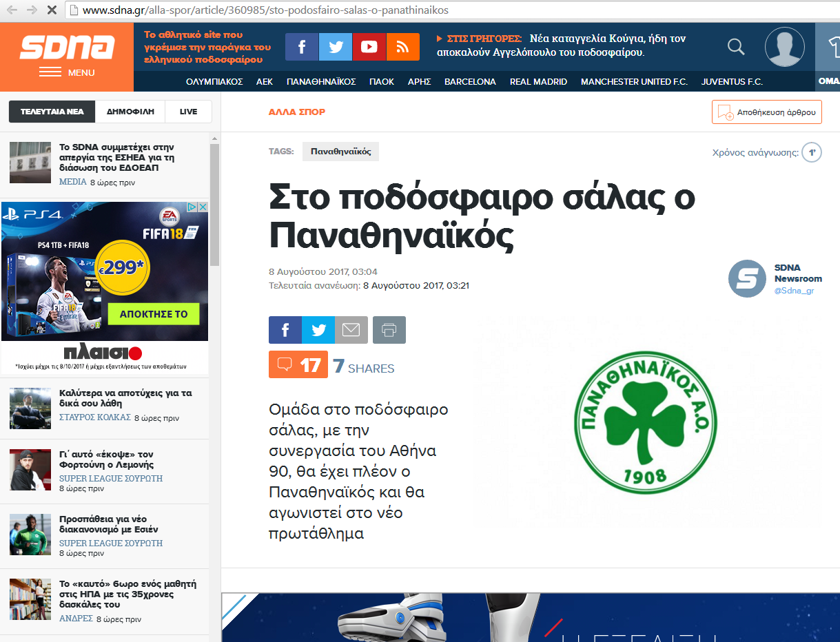Open the RSS feed icon in header

[x=403, y=47]
